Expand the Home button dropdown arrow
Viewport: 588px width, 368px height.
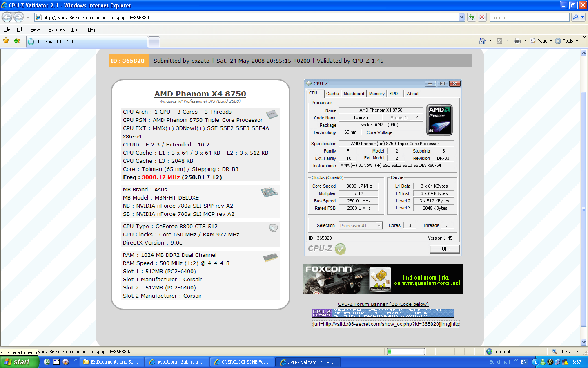coord(490,41)
